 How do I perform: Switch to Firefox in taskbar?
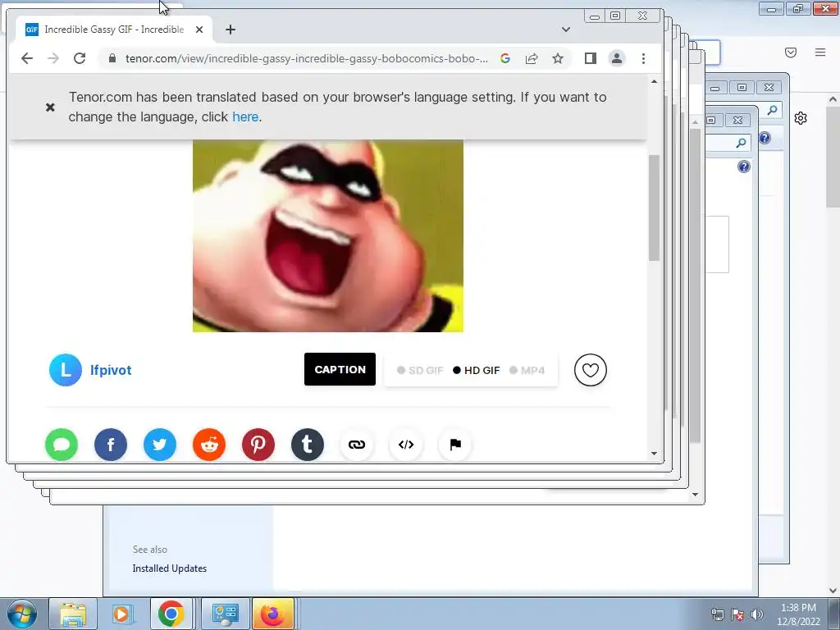coord(273,614)
